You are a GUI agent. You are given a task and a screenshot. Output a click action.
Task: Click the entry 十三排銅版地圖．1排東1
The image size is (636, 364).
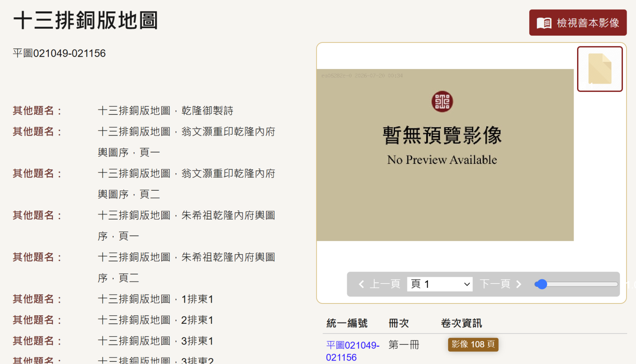(x=155, y=299)
